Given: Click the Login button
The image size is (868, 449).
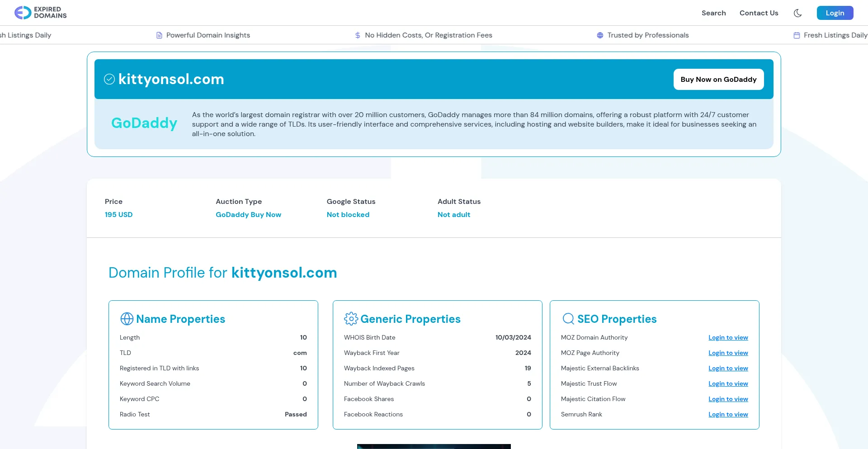Looking at the screenshot, I should 835,13.
